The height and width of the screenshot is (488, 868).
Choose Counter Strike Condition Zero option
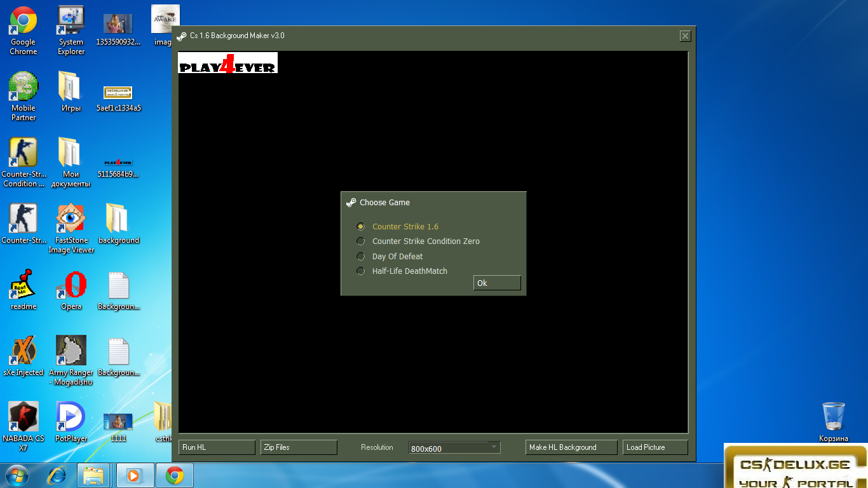[361, 241]
